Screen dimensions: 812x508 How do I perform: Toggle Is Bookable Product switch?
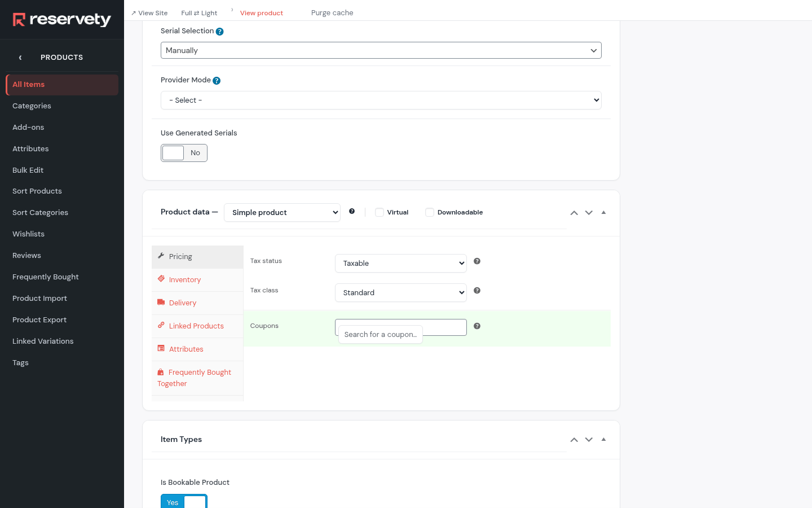tap(184, 502)
